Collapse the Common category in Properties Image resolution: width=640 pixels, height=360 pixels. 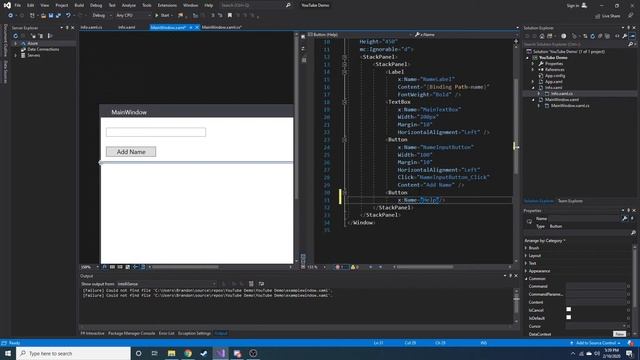coord(526,279)
